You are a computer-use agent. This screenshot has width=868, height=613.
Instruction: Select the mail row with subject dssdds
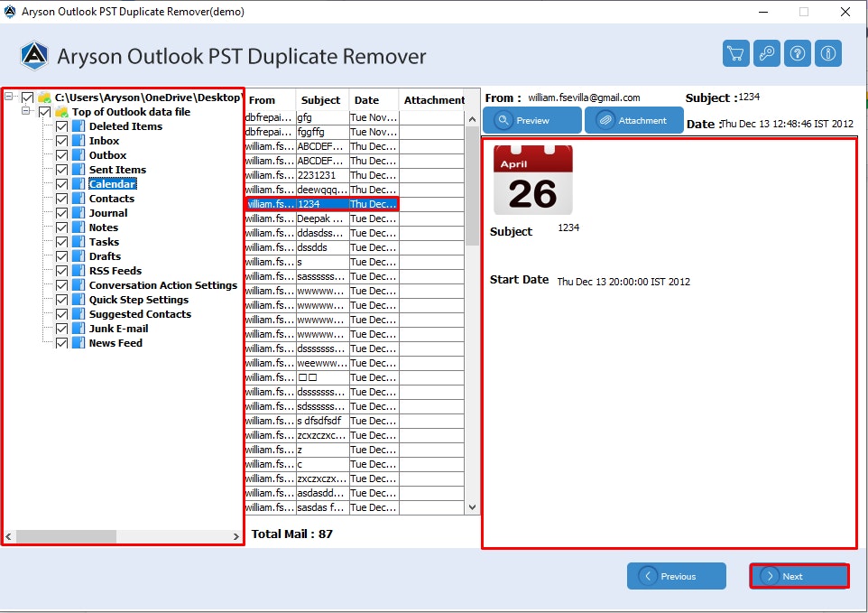click(355, 247)
